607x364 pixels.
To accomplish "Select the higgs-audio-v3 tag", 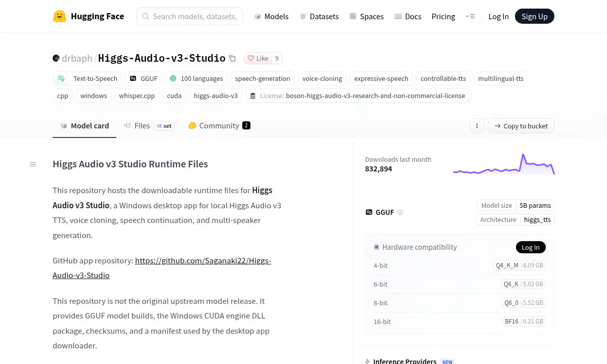I will pyautogui.click(x=215, y=96).
